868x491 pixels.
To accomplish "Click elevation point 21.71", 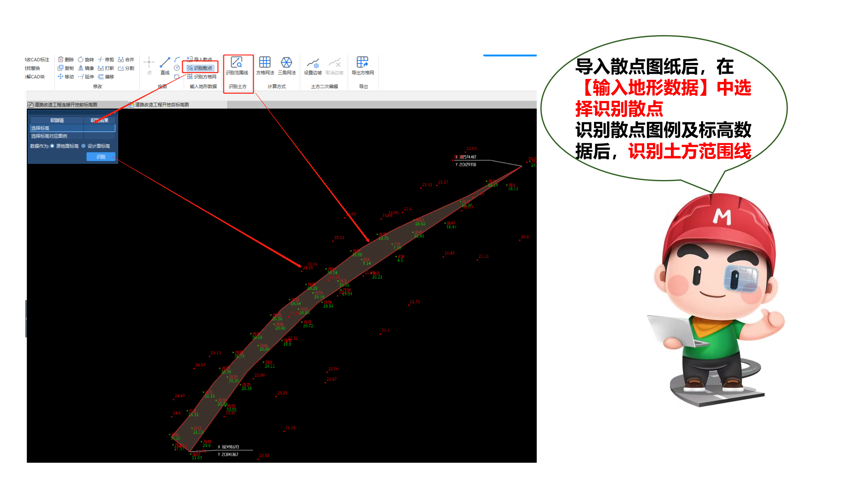I will pos(415,302).
